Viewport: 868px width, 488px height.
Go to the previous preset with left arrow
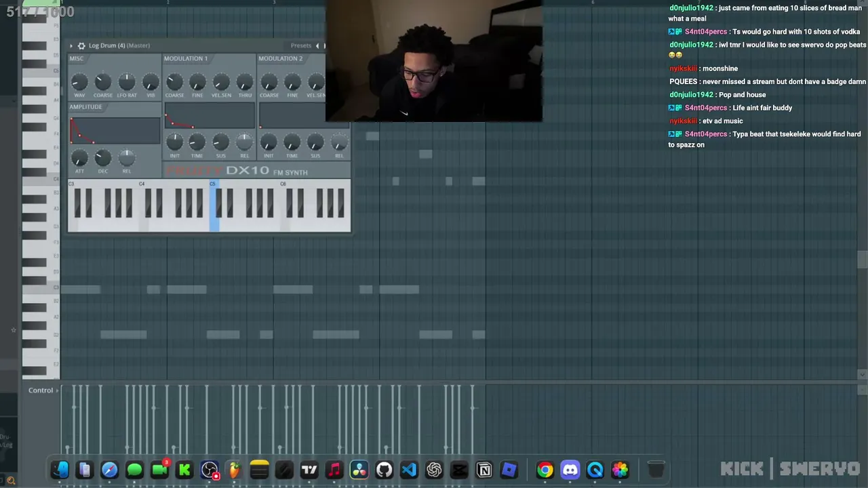click(317, 45)
